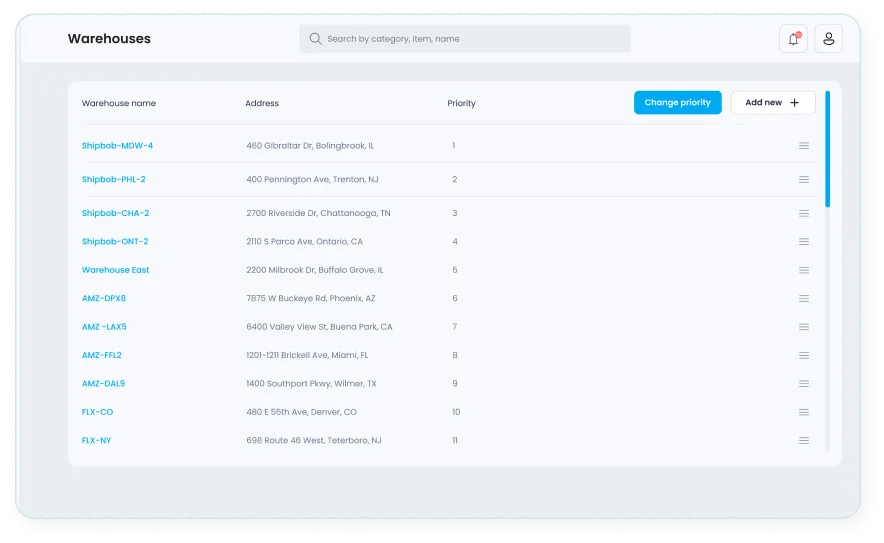The image size is (884, 543).
Task: Click the blue vertical scrollbar thumb
Action: 827,149
